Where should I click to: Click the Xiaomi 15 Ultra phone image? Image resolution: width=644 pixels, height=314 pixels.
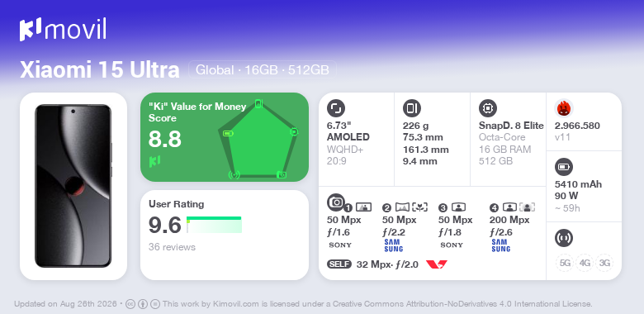[73, 186]
